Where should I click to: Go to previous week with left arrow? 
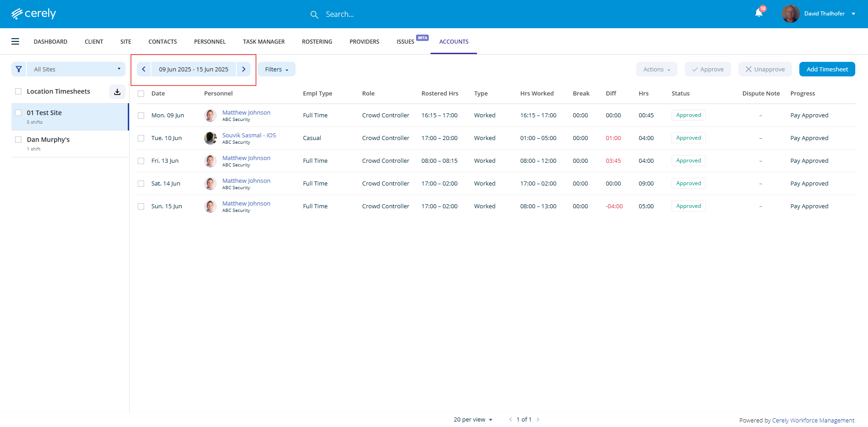144,69
